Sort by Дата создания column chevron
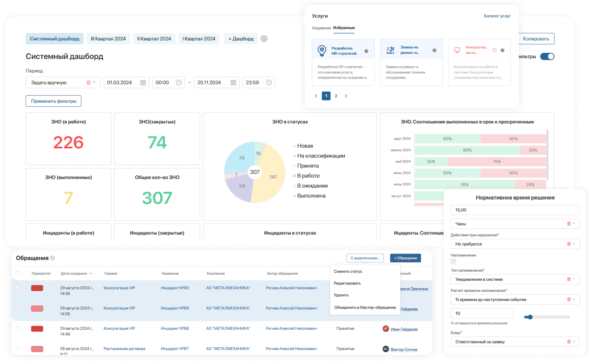The width and height of the screenshot is (591, 364). pos(90,274)
